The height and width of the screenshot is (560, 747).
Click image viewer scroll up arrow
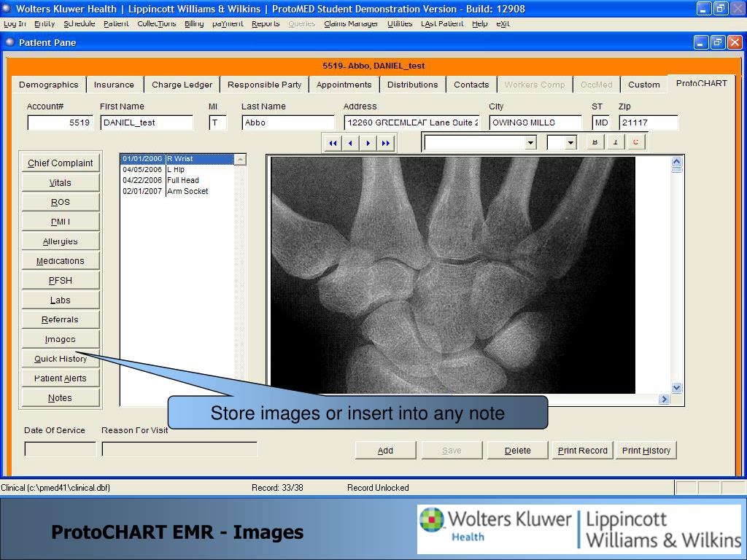click(676, 163)
